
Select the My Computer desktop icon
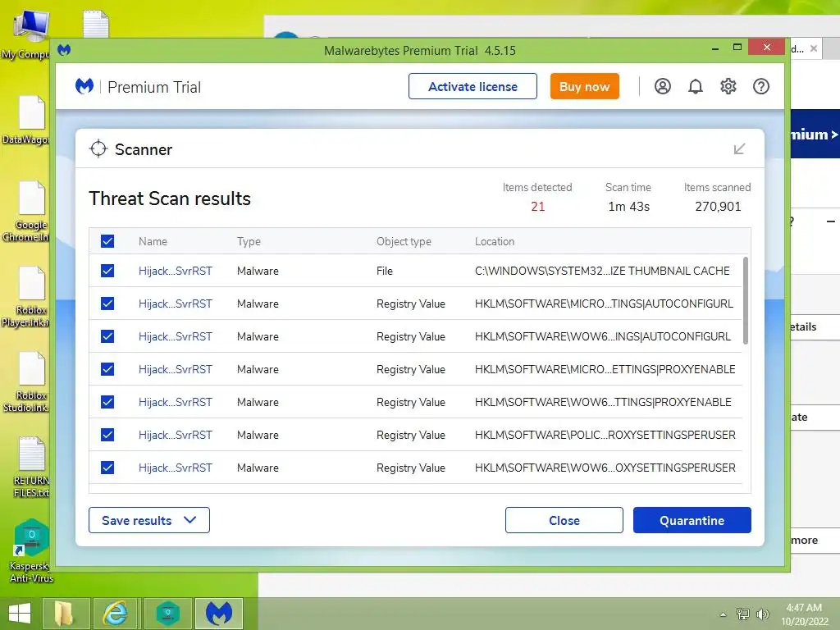coord(28,34)
